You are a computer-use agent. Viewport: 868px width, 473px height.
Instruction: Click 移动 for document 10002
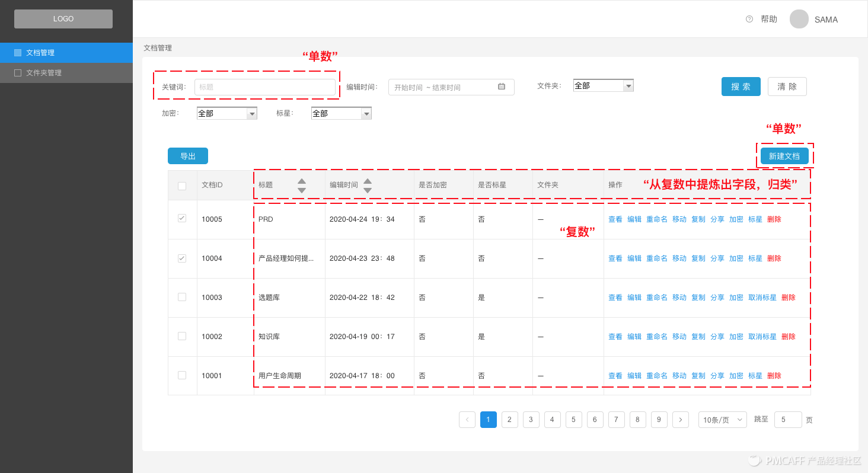tap(679, 337)
